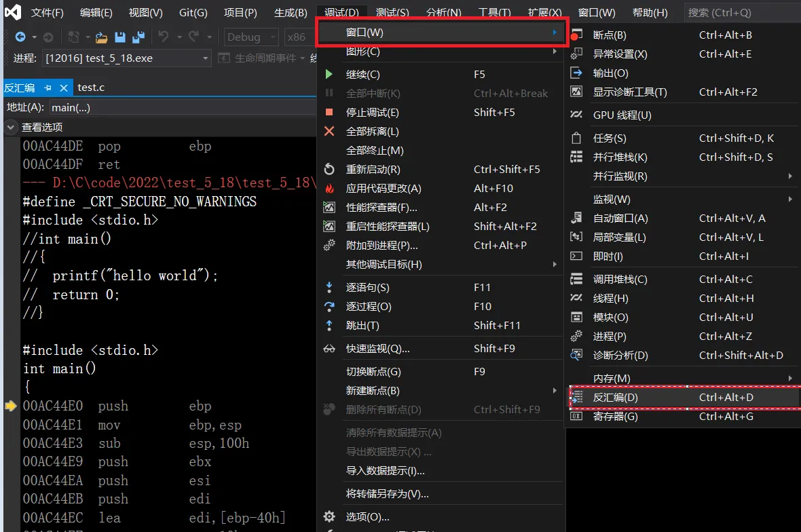
Task: Expand 监视(W) submenu
Action: (x=684, y=199)
